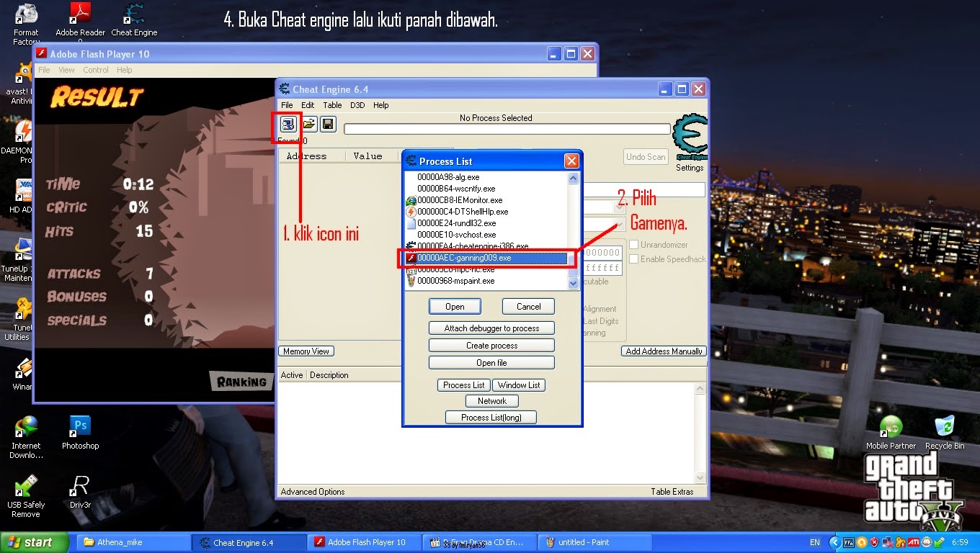Click the FFA tray icon

849,542
